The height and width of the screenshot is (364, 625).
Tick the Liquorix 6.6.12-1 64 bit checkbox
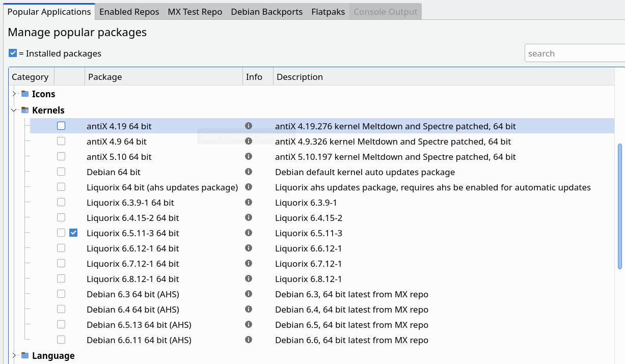(61, 248)
